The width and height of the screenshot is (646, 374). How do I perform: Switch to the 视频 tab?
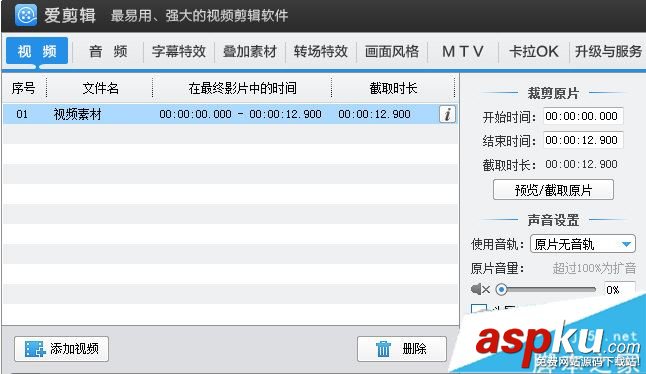click(x=37, y=51)
